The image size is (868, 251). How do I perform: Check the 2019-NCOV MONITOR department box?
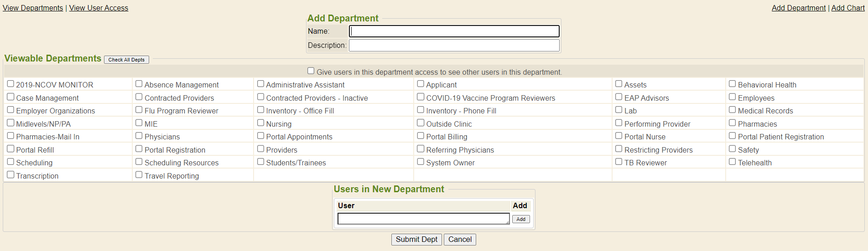pos(10,84)
